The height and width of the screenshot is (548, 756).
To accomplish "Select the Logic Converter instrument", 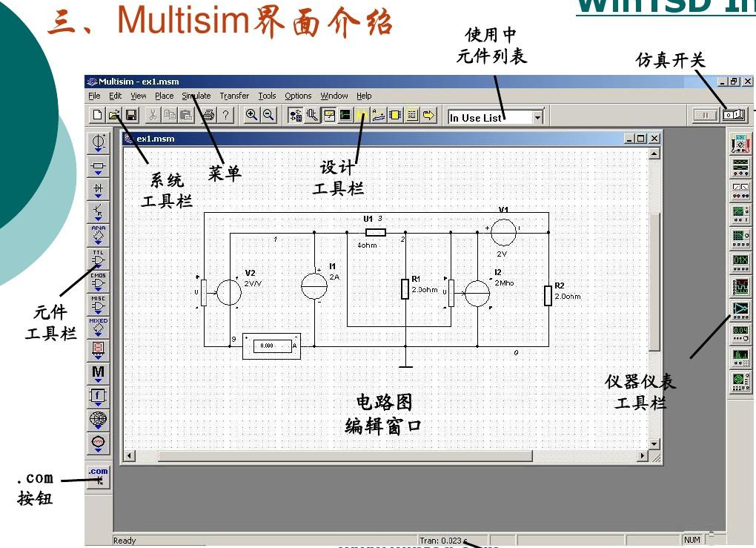I will coord(740,310).
